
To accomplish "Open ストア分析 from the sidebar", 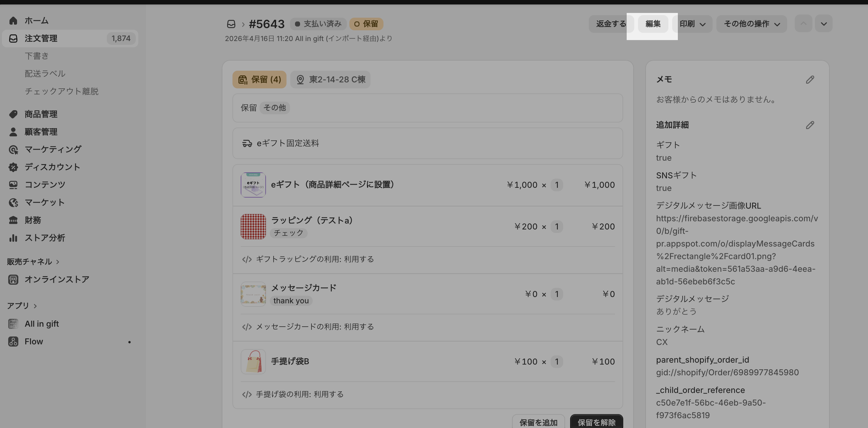I will [x=45, y=238].
